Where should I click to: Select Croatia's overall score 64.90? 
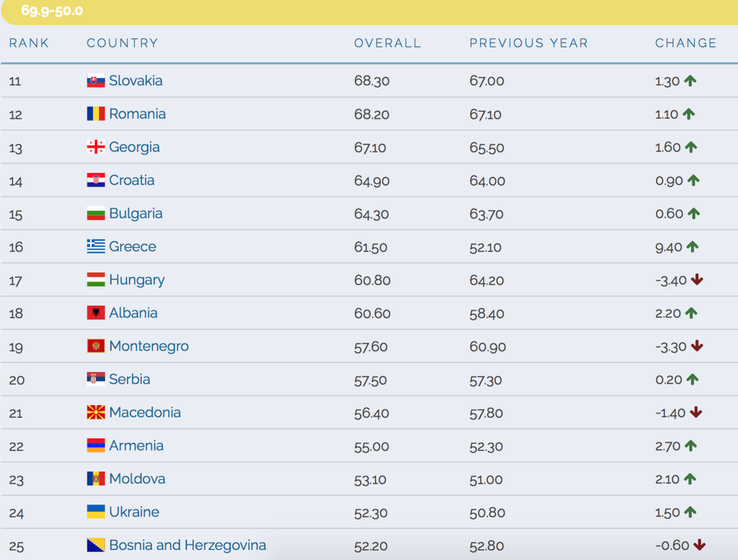click(x=372, y=181)
